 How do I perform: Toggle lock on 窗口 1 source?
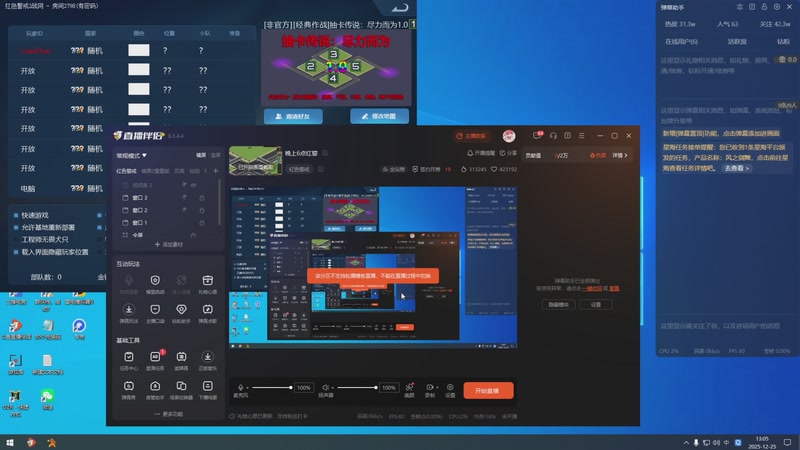tap(202, 223)
